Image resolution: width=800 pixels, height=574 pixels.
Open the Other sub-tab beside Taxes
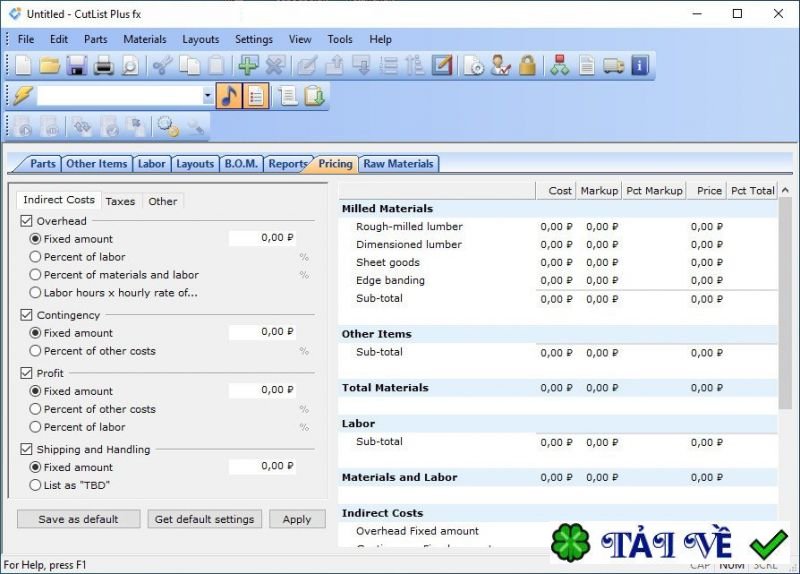point(163,202)
